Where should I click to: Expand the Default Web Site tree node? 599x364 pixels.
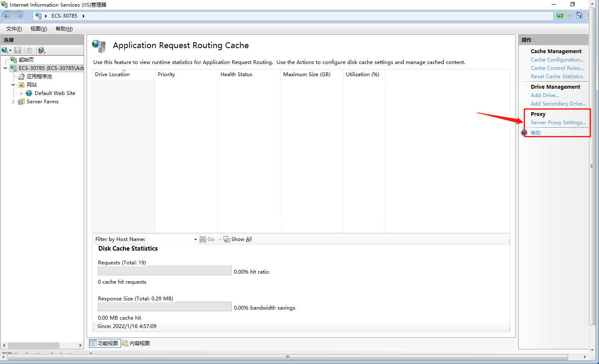(x=20, y=93)
